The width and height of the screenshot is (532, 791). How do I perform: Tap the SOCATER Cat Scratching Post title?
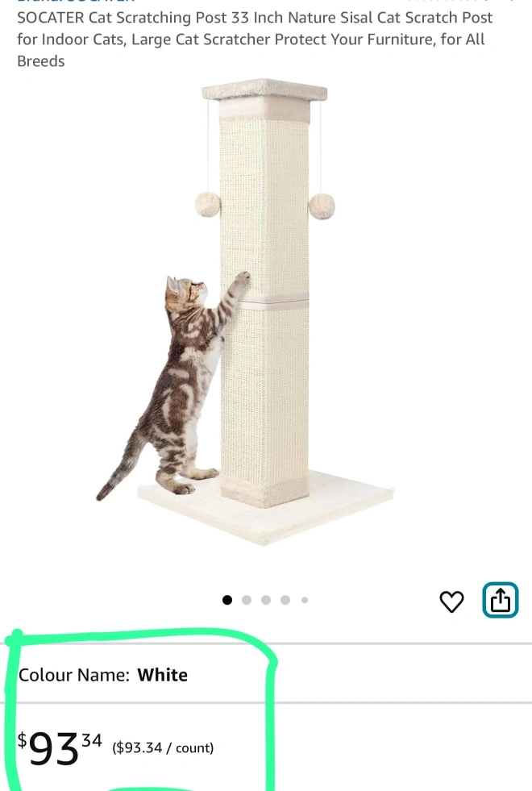(255, 40)
